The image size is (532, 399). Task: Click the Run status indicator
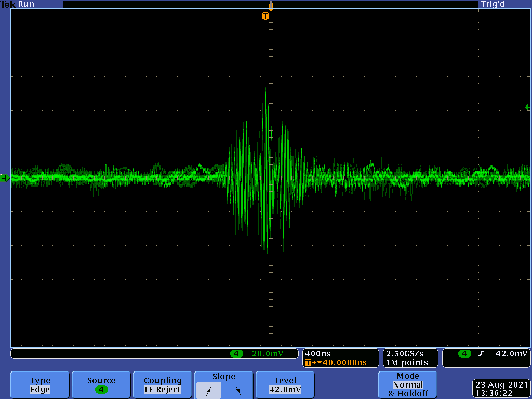pos(26,4)
